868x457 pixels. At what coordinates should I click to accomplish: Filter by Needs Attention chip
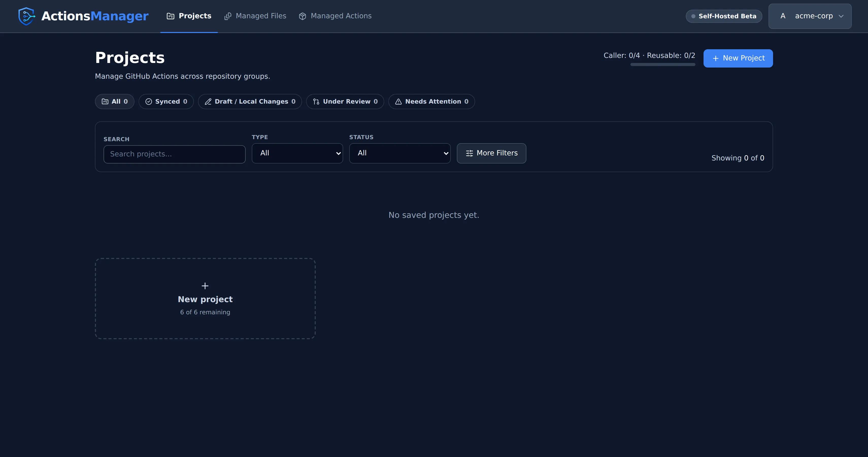tap(432, 102)
